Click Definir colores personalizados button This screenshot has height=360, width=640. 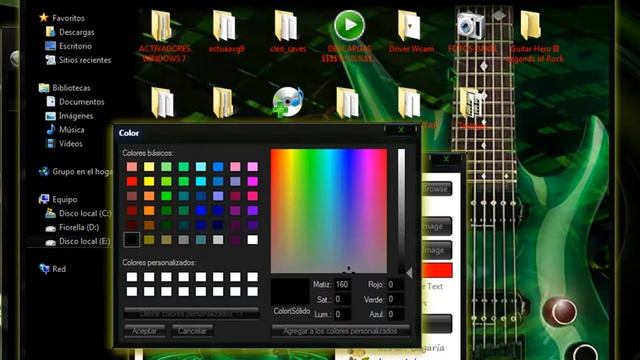pos(191,313)
